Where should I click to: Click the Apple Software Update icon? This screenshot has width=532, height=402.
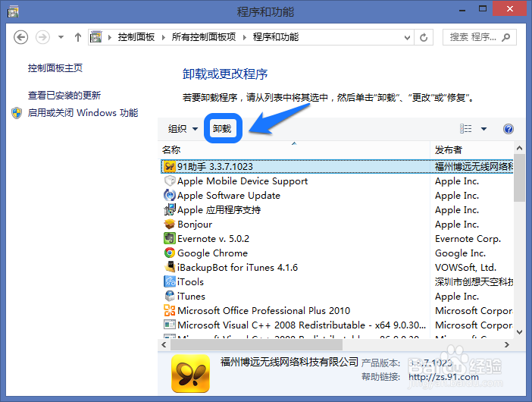point(169,195)
